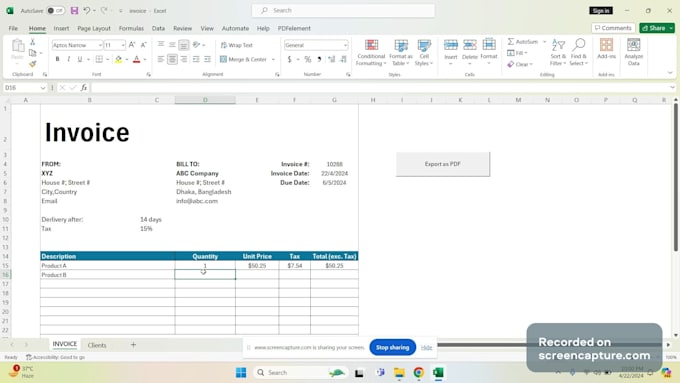Toggle Align Left
Screen dimensions: 680x383
(x=161, y=59)
